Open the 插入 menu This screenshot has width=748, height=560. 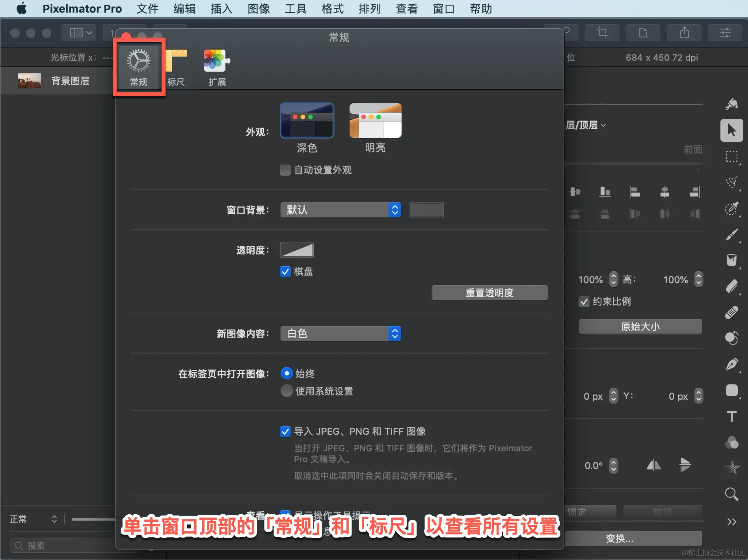(x=221, y=9)
